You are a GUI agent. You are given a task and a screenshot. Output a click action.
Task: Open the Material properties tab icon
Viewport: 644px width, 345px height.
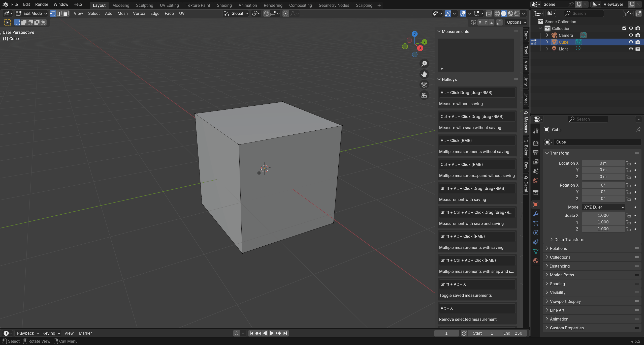click(536, 261)
